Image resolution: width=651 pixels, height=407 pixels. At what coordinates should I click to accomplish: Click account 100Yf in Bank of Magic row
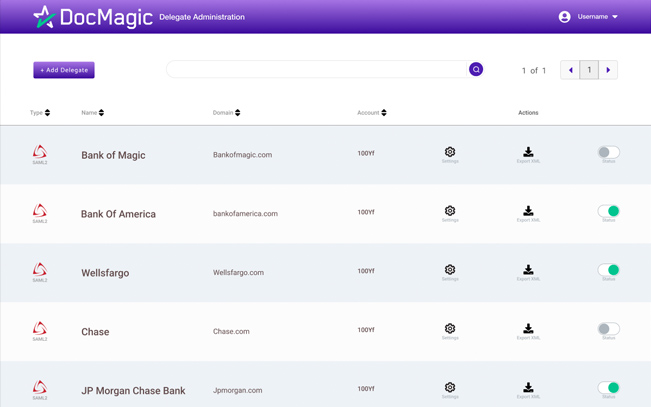click(366, 153)
